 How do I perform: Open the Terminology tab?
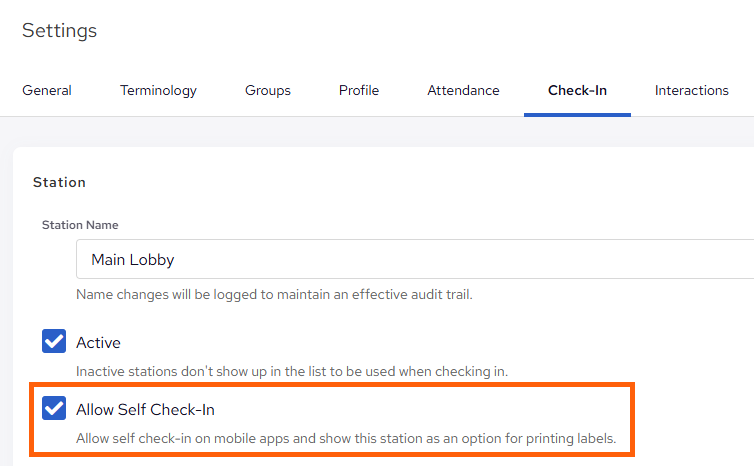click(x=158, y=90)
